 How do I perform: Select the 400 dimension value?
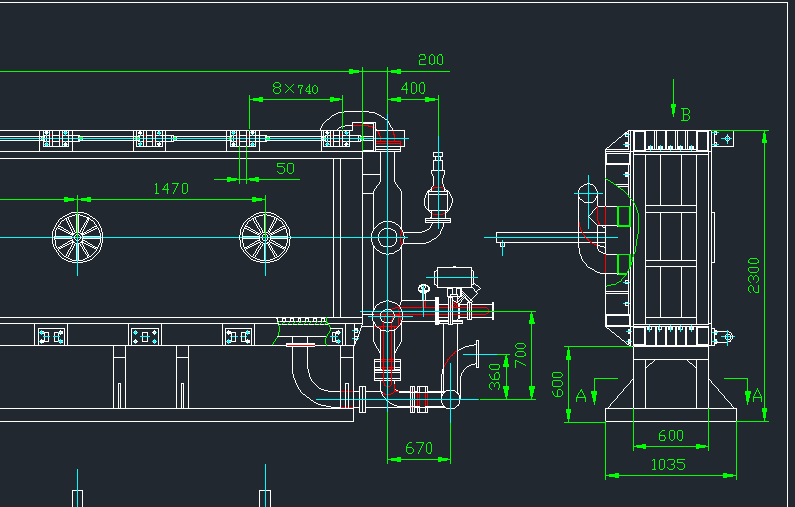[x=413, y=88]
